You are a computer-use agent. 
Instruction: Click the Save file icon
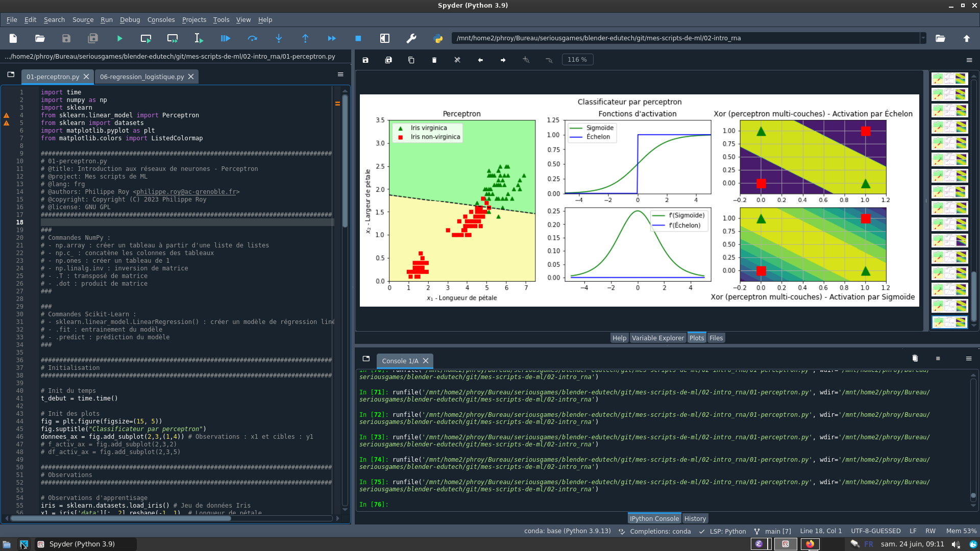click(66, 38)
